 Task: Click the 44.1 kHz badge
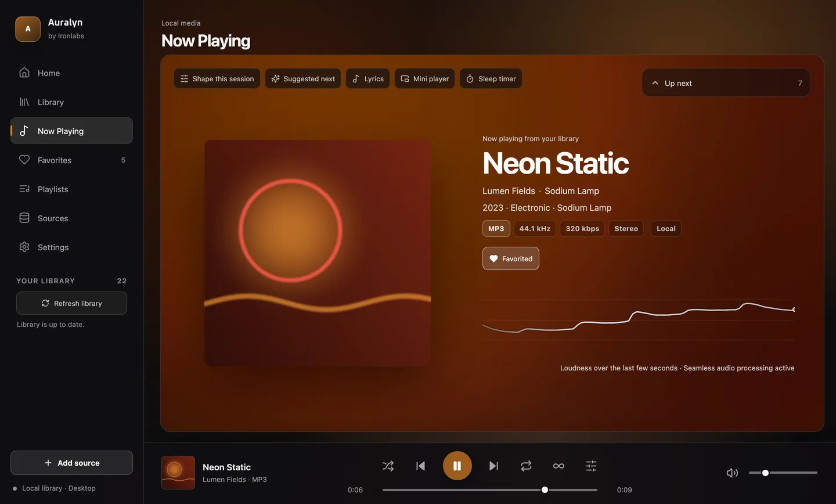click(535, 229)
